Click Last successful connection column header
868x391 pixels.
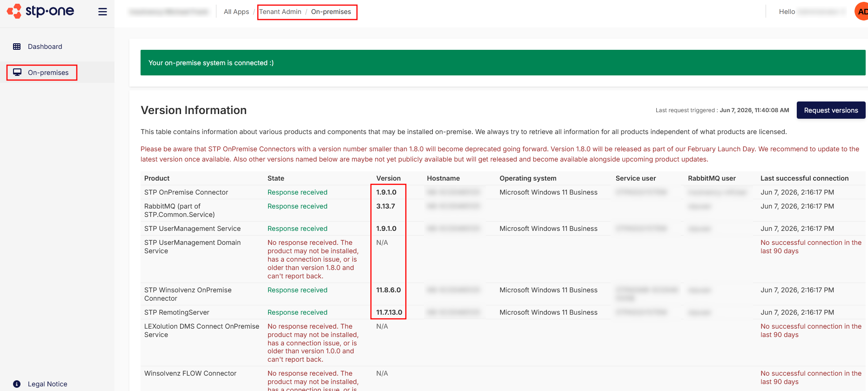click(805, 178)
